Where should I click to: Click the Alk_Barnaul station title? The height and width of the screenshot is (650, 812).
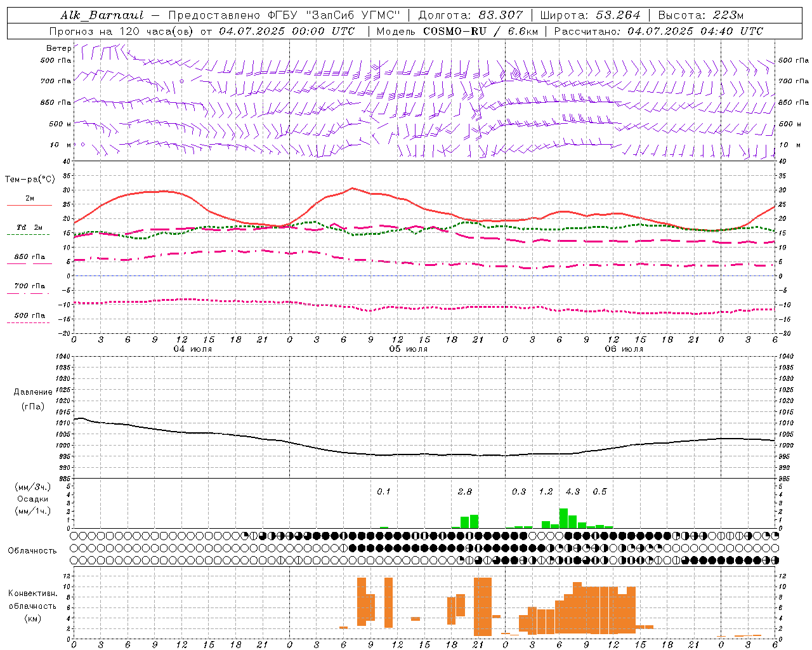[x=102, y=15]
